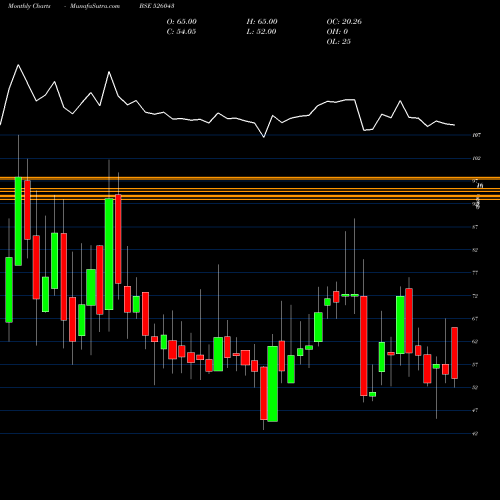Click the high value "H: 65.00"
The image size is (500, 500).
262,22
